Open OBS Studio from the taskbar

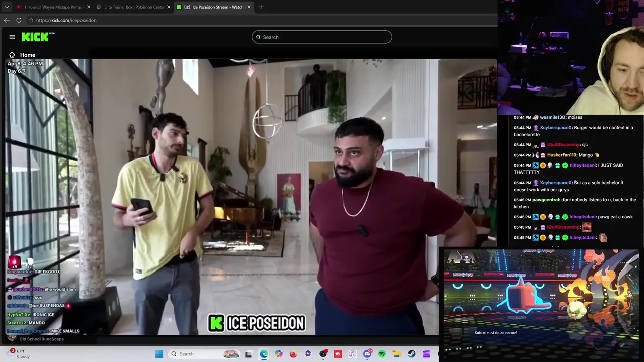[x=323, y=354]
